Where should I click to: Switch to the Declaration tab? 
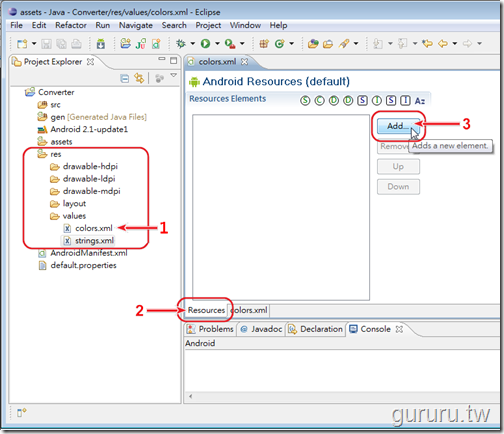tap(315, 329)
